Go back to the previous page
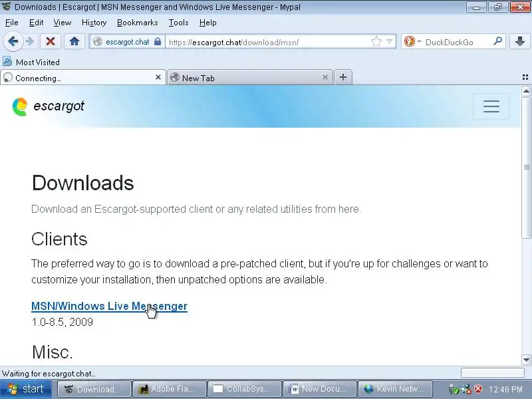Viewport: 532px width, 399px height. 13,41
